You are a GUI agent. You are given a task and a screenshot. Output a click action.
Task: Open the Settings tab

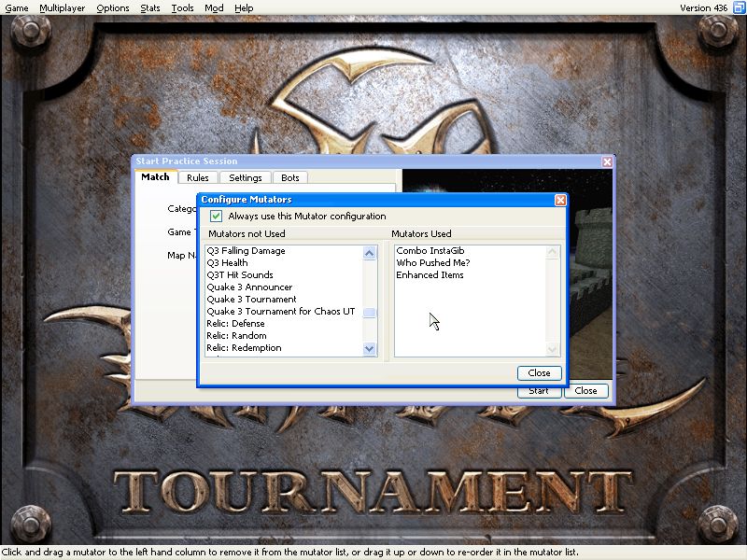coord(246,177)
